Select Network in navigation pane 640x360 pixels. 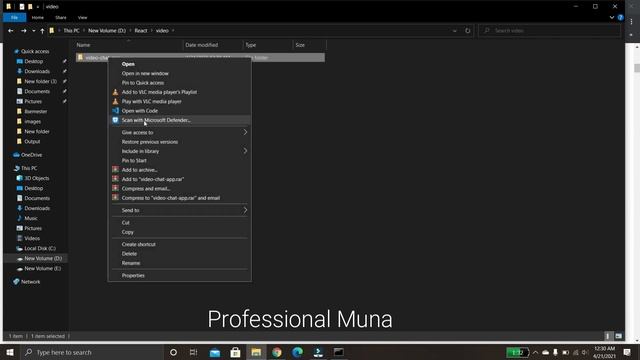click(30, 282)
